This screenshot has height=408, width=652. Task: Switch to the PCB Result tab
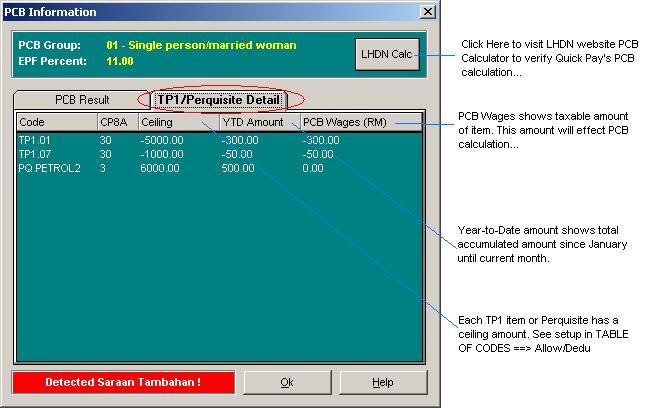click(82, 100)
